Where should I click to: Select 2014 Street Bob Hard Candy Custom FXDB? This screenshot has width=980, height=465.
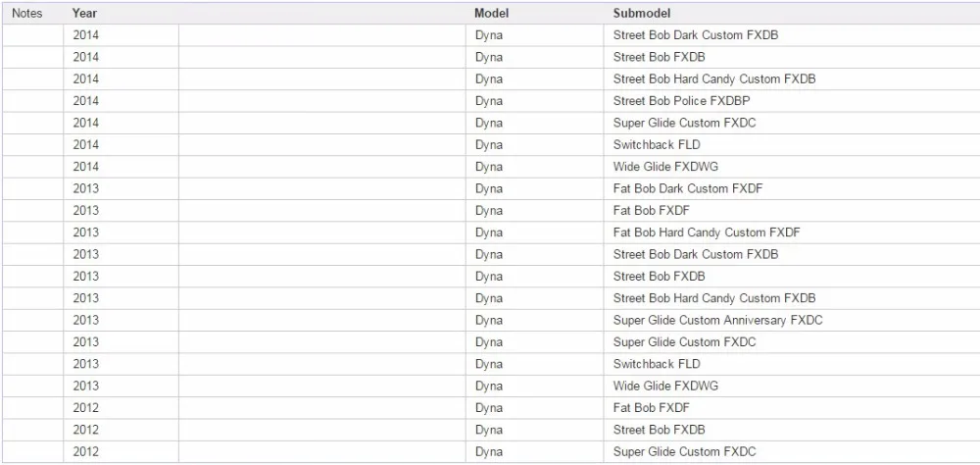point(714,78)
